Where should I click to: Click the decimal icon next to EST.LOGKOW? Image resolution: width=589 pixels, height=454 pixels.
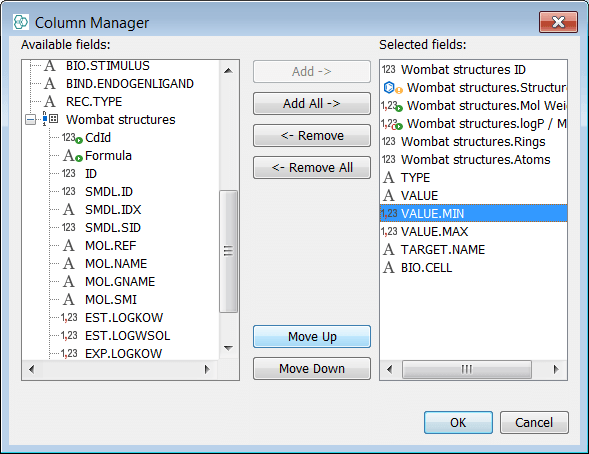[x=69, y=318]
